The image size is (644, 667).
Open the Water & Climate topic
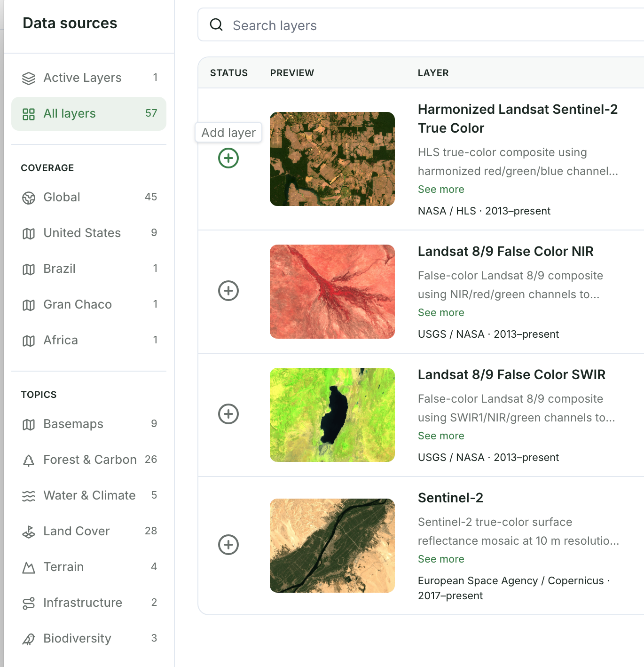[89, 495]
